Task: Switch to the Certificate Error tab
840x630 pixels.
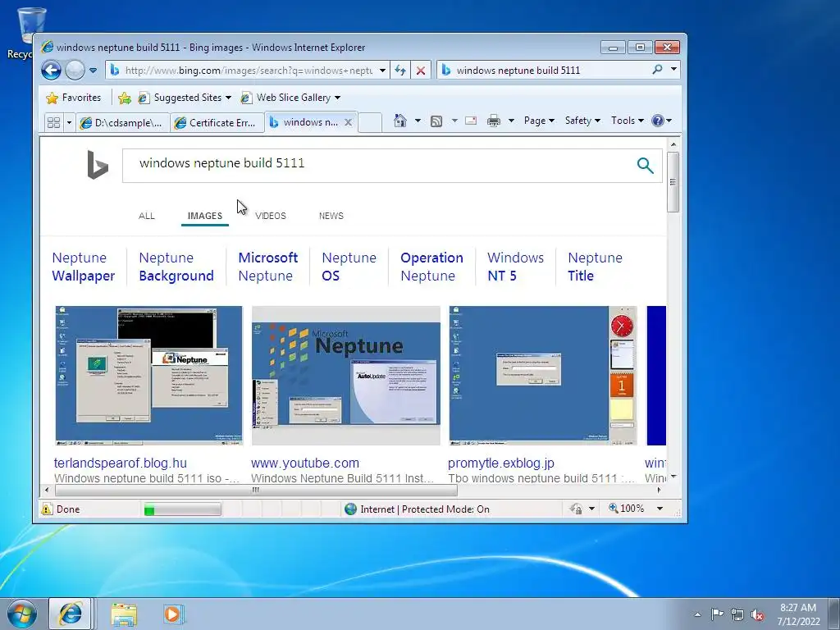Action: (x=217, y=123)
